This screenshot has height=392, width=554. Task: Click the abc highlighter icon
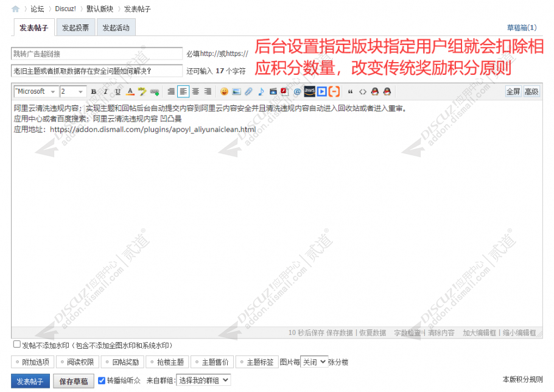pos(142,91)
